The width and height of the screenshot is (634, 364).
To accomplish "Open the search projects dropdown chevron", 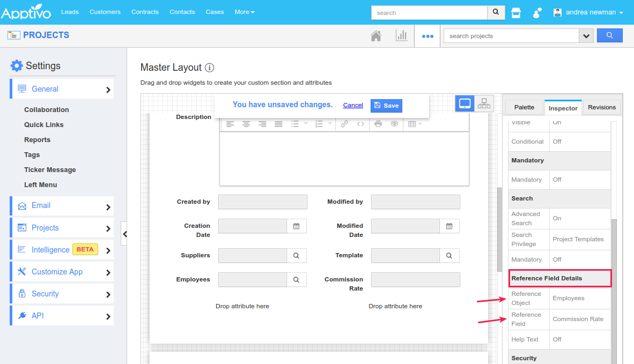I will tap(586, 35).
